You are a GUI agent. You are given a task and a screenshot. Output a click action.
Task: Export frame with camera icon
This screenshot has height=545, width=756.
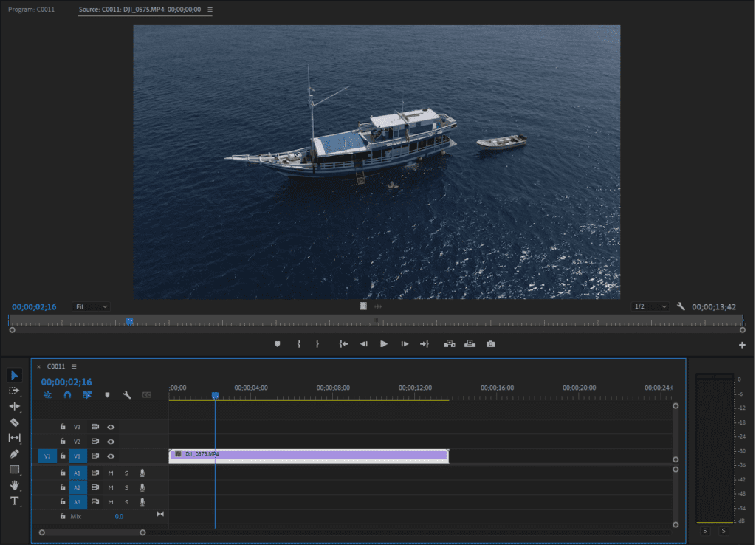tap(490, 344)
